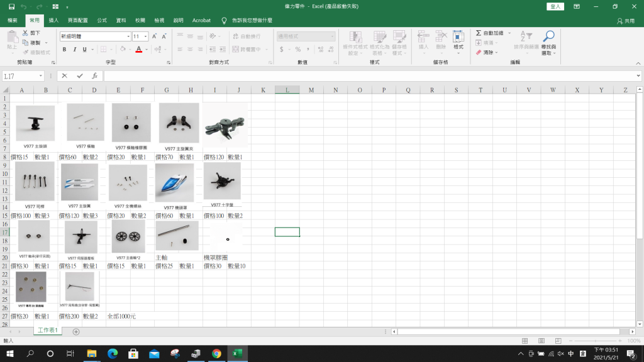
Task: Switch to Page Break Preview in status bar
Action: pos(558,341)
